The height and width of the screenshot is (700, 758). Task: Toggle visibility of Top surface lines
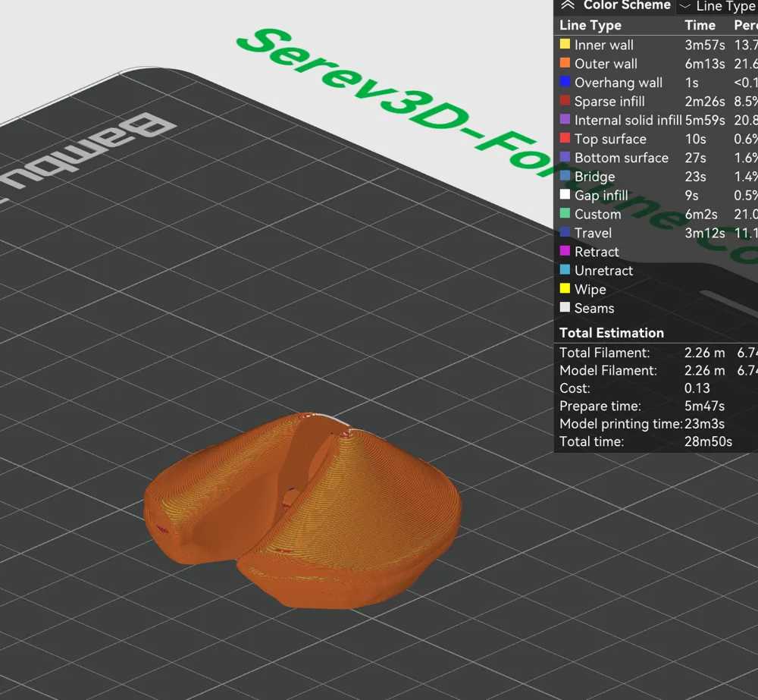(610, 139)
